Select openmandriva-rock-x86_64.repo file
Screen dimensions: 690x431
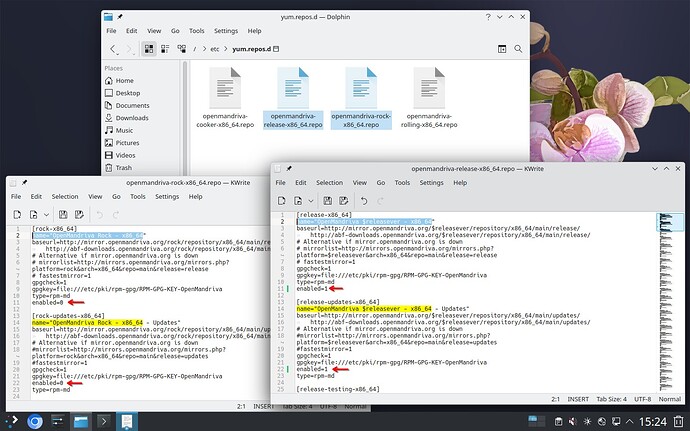361,97
